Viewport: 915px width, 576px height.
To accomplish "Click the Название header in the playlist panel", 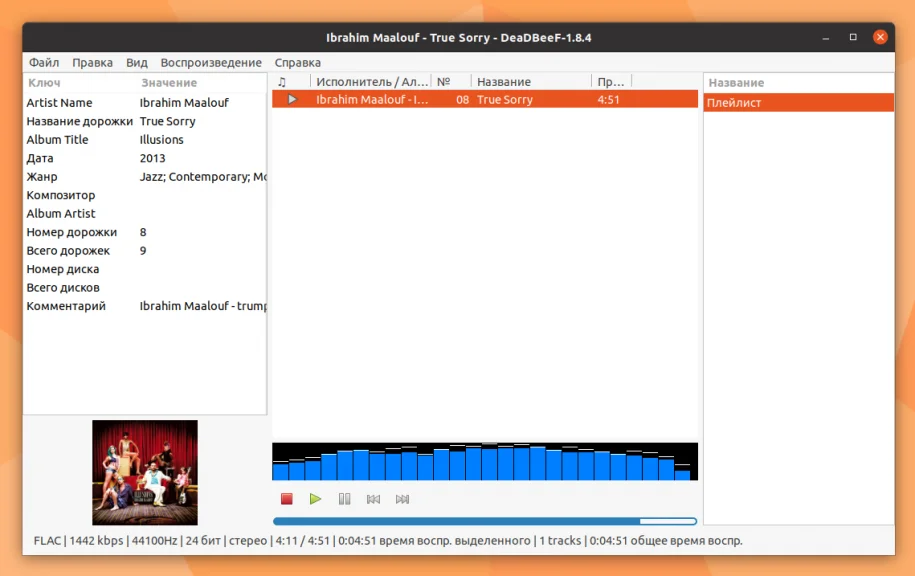I will 736,83.
